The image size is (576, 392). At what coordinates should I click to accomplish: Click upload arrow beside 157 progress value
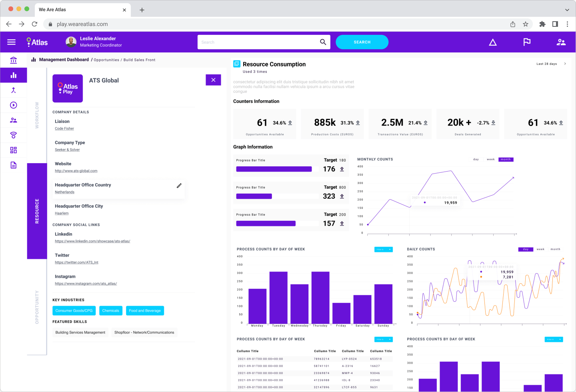pyautogui.click(x=342, y=224)
